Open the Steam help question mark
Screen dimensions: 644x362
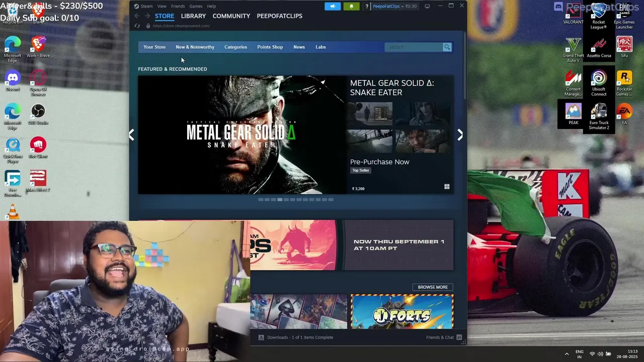(x=367, y=6)
